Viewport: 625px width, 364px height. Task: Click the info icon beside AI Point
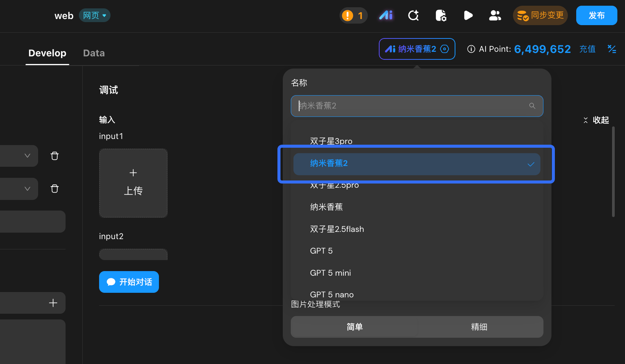471,49
